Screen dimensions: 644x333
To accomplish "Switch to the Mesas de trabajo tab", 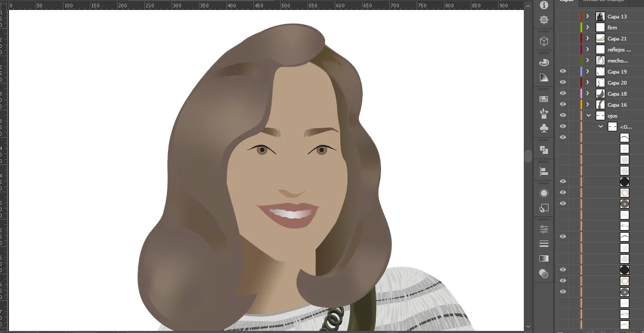I will (603, 1).
